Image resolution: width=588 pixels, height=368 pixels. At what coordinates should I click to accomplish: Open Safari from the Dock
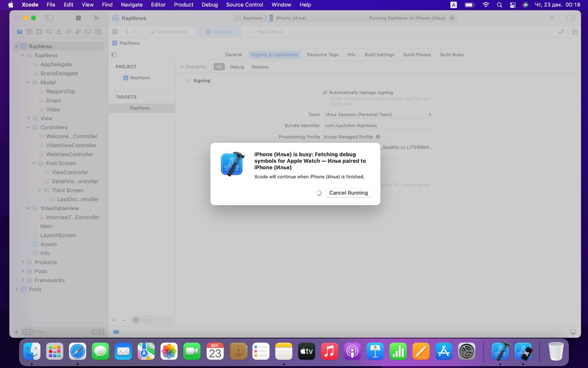point(78,351)
